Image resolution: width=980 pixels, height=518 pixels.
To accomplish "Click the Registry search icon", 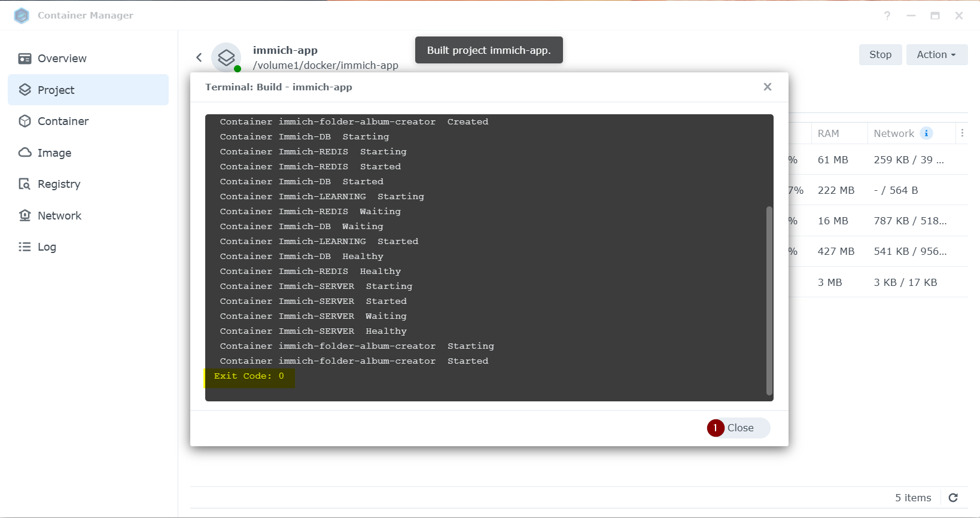I will pos(25,184).
